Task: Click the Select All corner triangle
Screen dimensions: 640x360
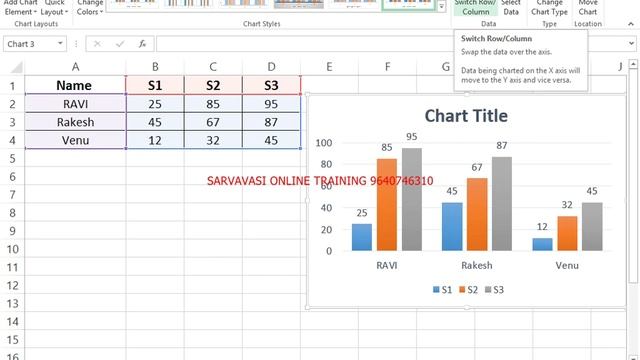Action: pos(16,67)
